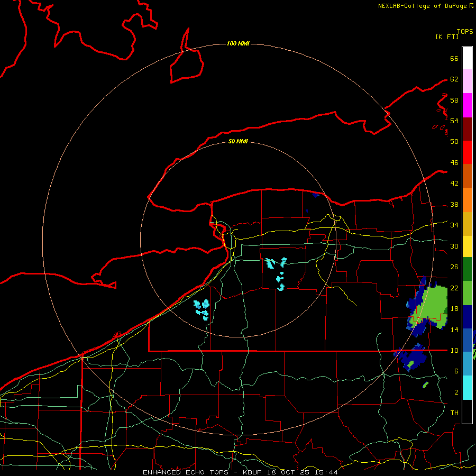476x476 pixels.
Task: Click the legend value 54
Action: coord(454,121)
